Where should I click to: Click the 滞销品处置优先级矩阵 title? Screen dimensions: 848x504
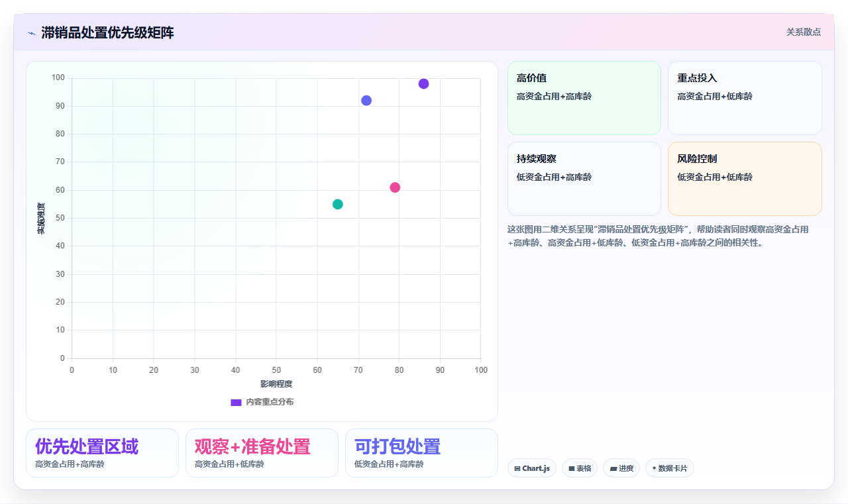click(107, 32)
